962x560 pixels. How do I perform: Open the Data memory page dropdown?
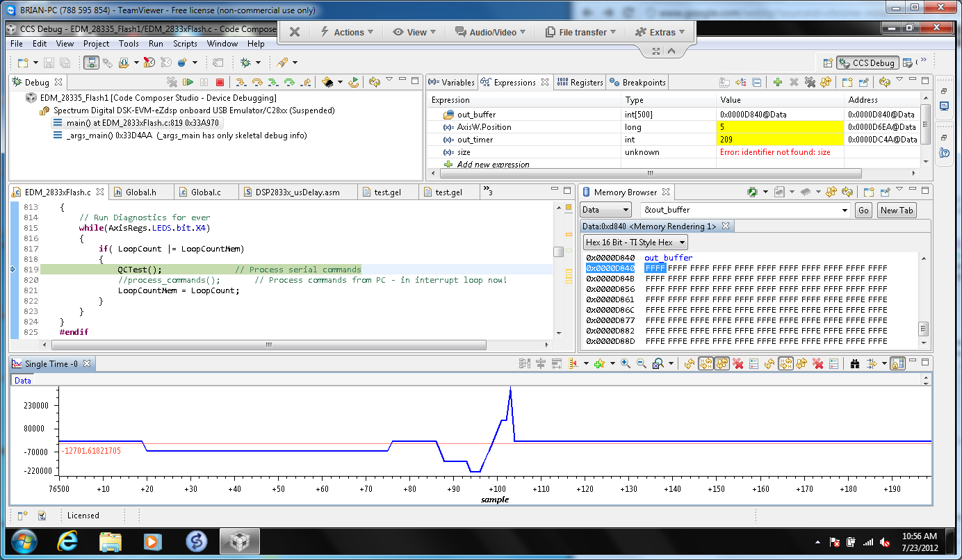coord(605,210)
